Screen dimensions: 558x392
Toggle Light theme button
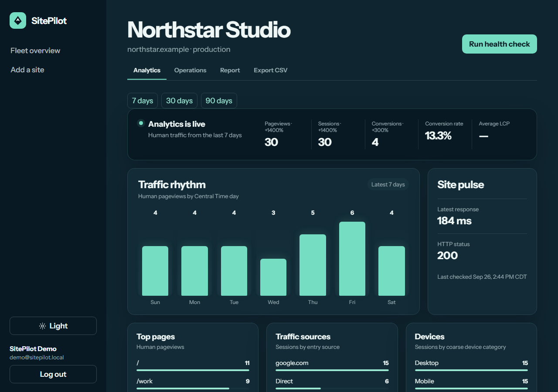click(x=53, y=326)
